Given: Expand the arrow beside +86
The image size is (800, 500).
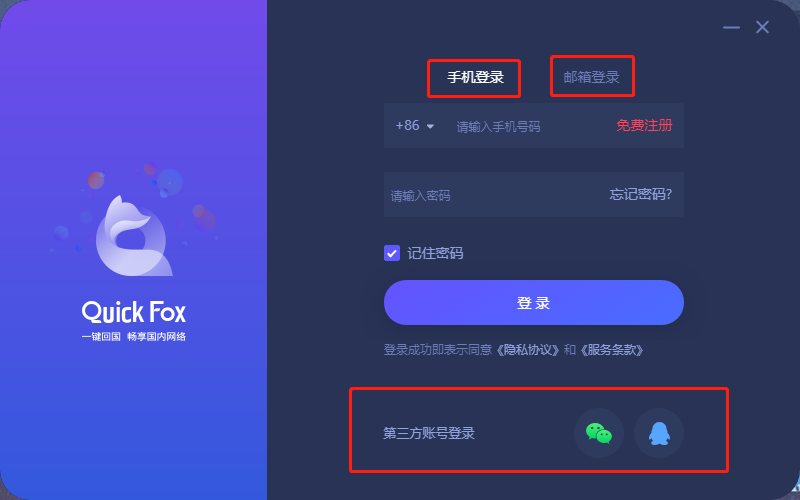Looking at the screenshot, I should pyautogui.click(x=430, y=126).
